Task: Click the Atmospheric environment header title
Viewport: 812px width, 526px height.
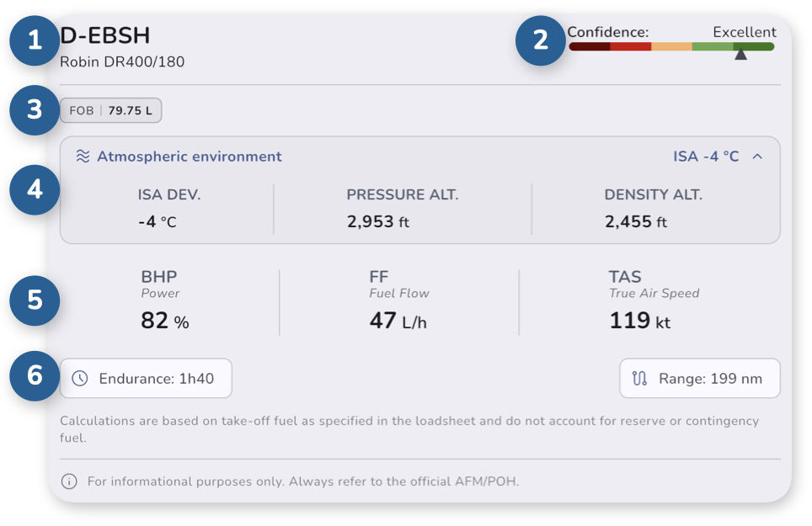Action: tap(190, 157)
